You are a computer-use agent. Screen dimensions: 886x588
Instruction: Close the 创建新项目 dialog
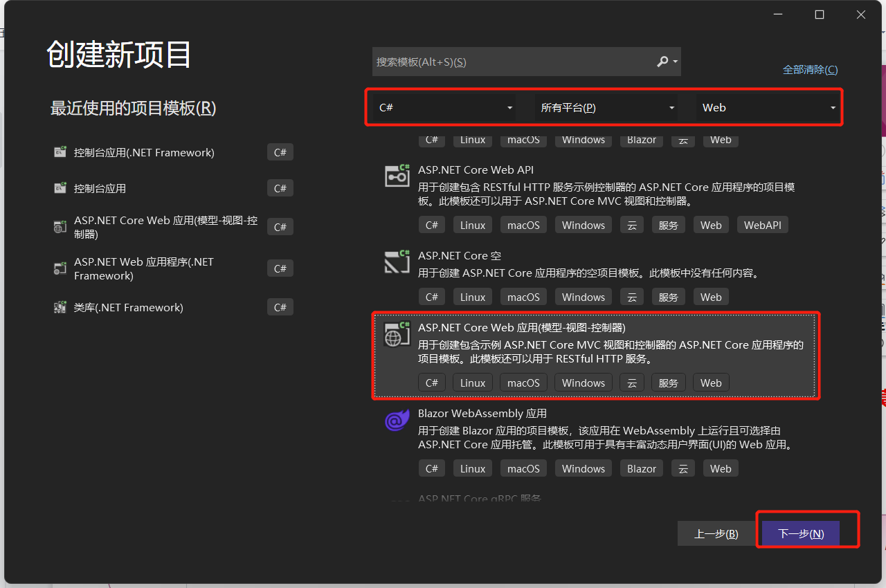click(x=861, y=15)
